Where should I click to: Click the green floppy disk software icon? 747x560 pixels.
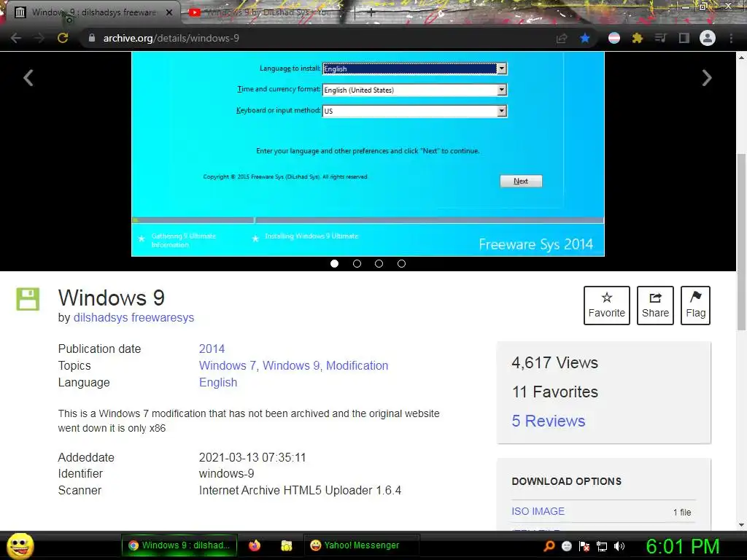tap(28, 299)
